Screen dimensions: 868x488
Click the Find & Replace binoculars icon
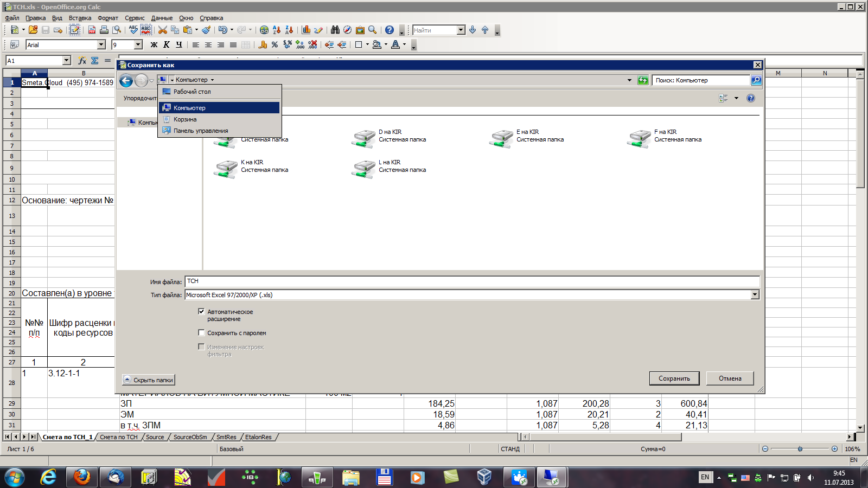point(335,30)
